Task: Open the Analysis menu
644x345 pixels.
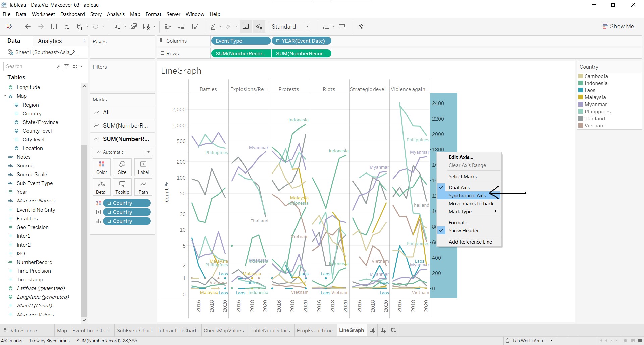Action: [116, 14]
